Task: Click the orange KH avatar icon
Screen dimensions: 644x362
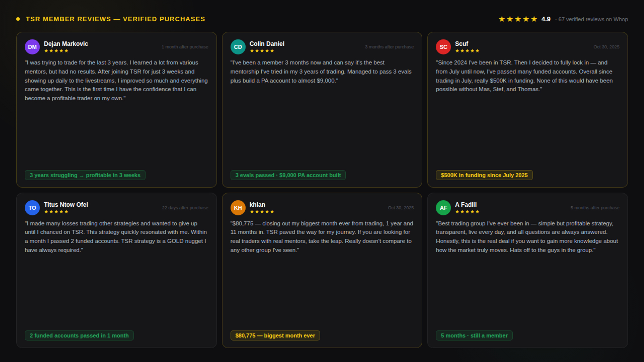Action: pyautogui.click(x=238, y=208)
